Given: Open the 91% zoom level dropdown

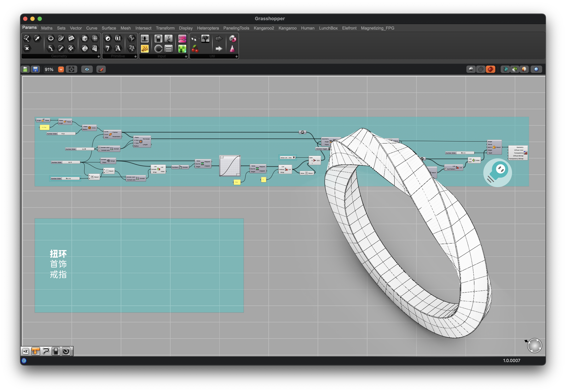Looking at the screenshot, I should (61, 69).
